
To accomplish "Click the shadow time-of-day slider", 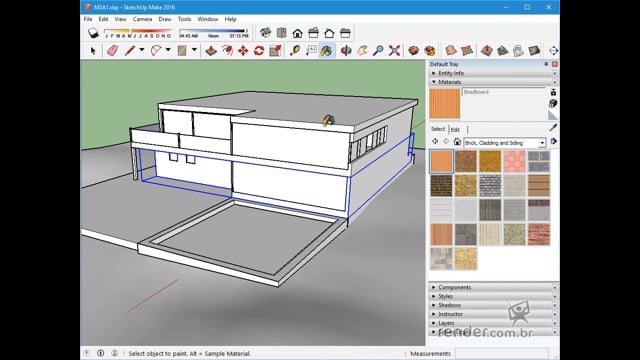I will click(x=213, y=33).
